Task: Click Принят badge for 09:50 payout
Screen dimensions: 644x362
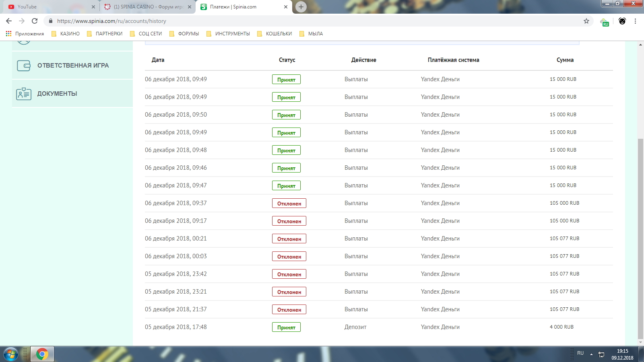Action: (286, 115)
